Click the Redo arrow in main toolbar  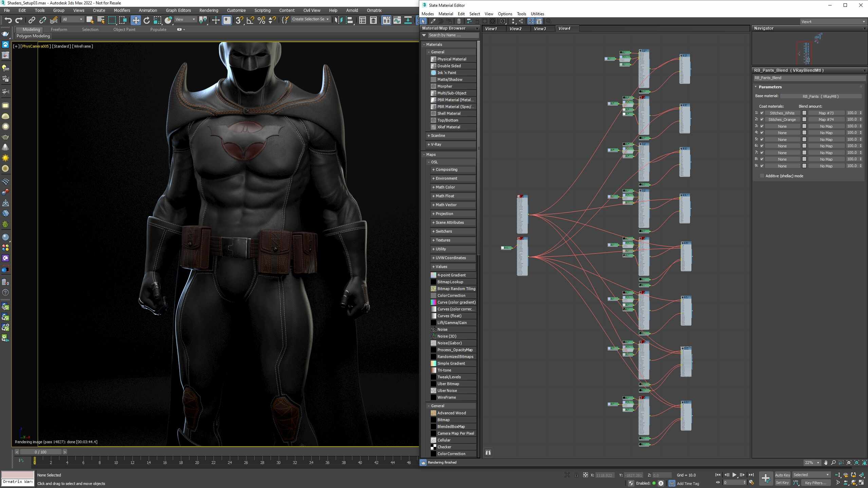click(19, 20)
